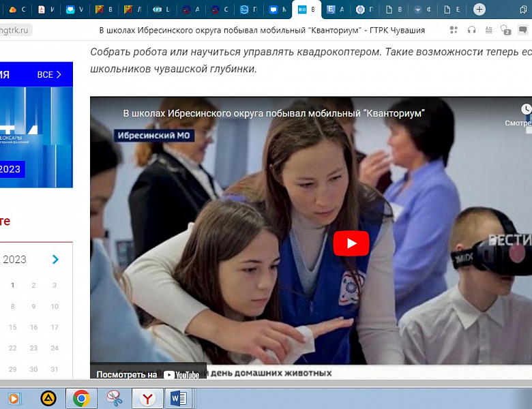
Task: Open the four-dots extensions icon
Action: coord(454,30)
